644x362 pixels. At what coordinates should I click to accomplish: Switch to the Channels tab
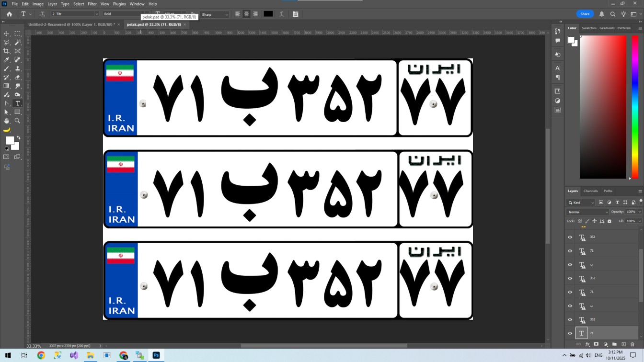point(590,191)
